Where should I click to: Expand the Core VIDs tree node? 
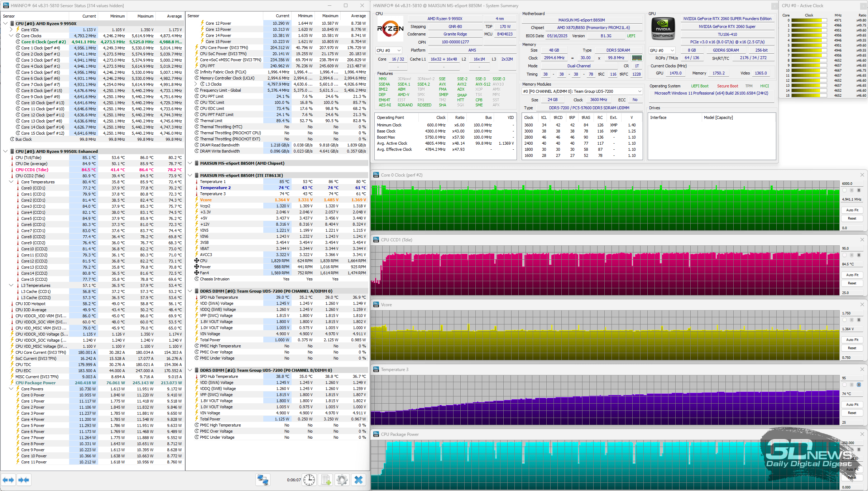coord(11,30)
